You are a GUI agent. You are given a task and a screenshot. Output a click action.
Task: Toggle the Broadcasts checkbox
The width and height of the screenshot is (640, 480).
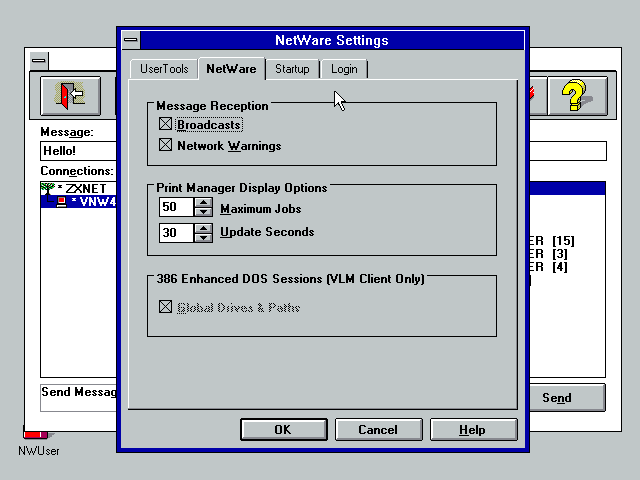click(x=165, y=124)
